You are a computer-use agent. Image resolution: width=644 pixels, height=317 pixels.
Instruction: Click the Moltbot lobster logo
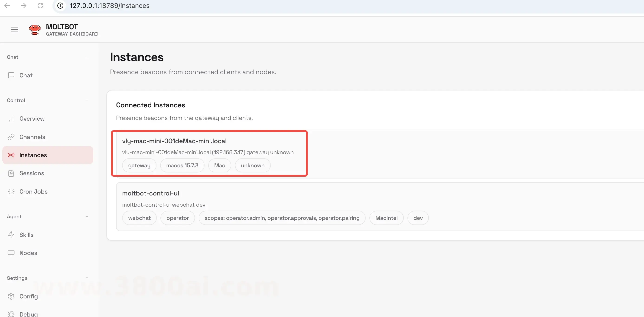[35, 30]
